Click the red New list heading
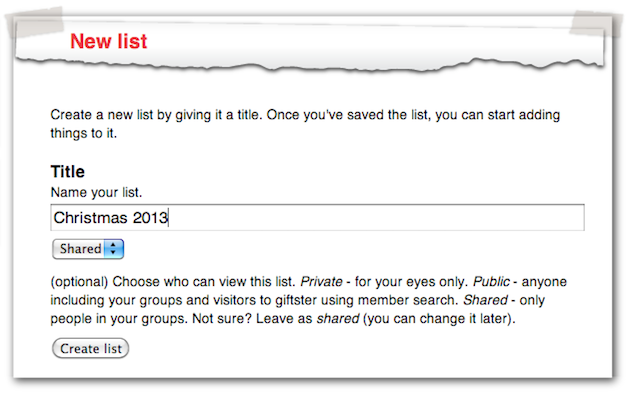Viewport: 640px width, 394px height. 109,41
